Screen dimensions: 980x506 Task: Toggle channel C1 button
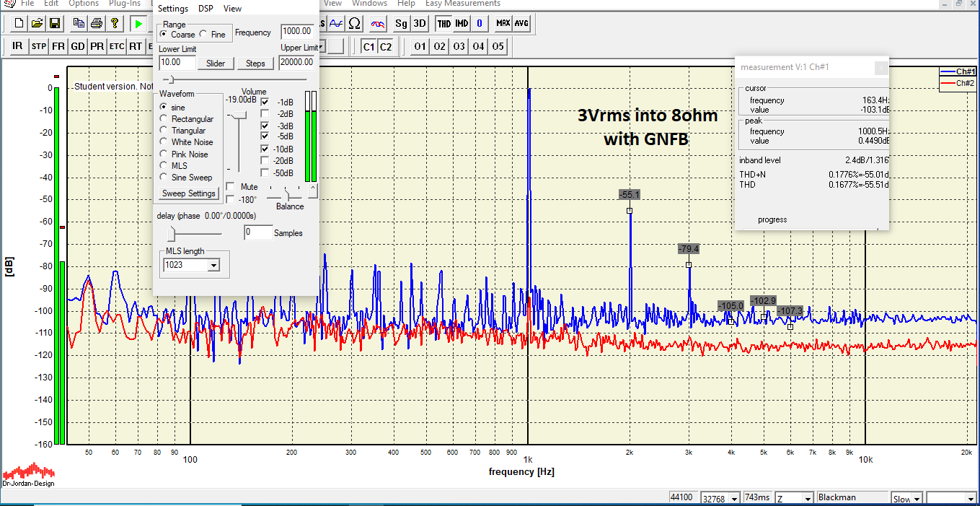[x=368, y=46]
